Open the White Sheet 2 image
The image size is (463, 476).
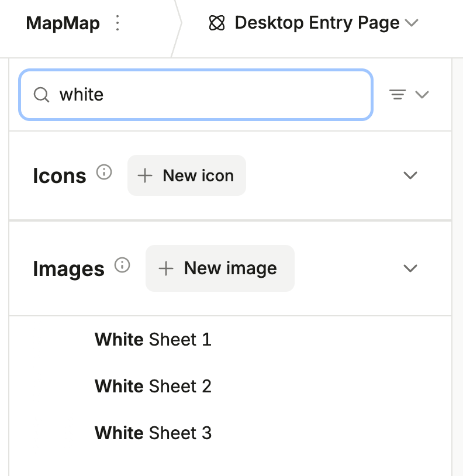tap(153, 386)
